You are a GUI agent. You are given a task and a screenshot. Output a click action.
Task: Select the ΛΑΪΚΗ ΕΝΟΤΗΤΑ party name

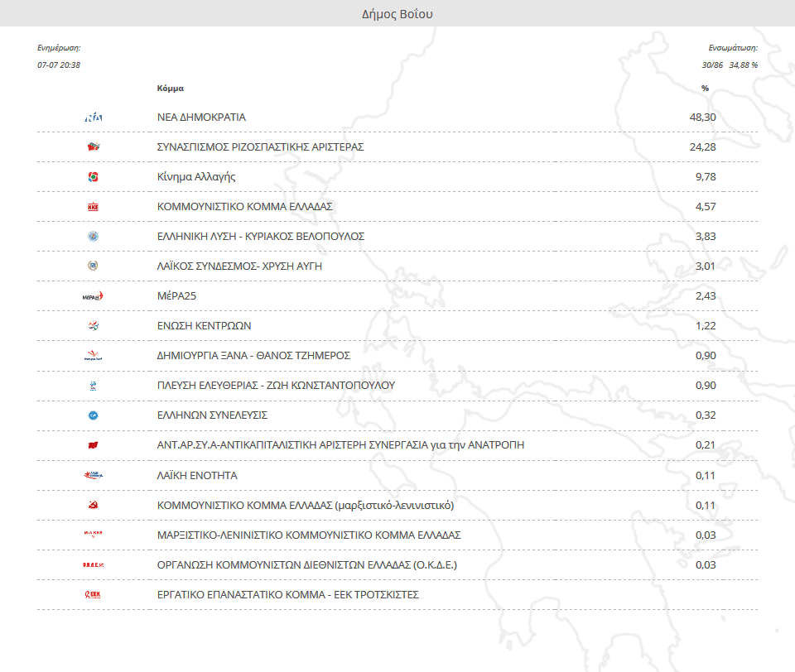pos(197,475)
